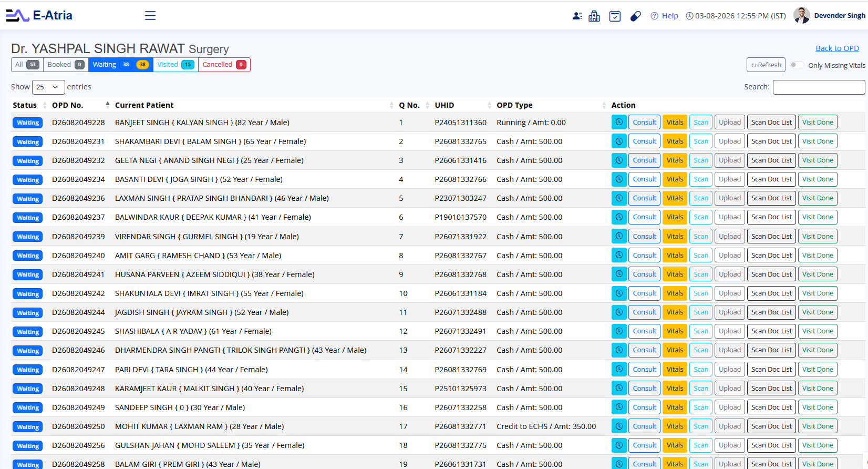Select the Waiting tab
This screenshot has width=868, height=469.
coord(120,65)
